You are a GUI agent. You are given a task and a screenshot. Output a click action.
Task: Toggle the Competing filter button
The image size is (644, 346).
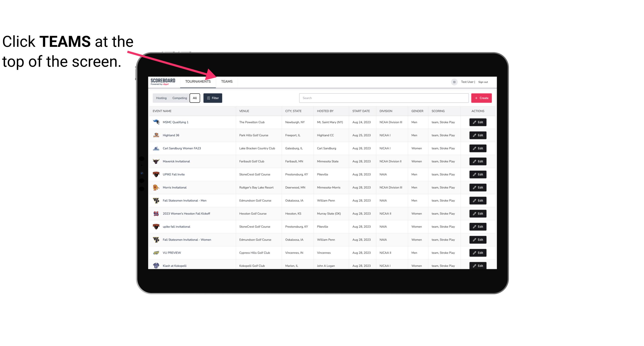tap(179, 98)
